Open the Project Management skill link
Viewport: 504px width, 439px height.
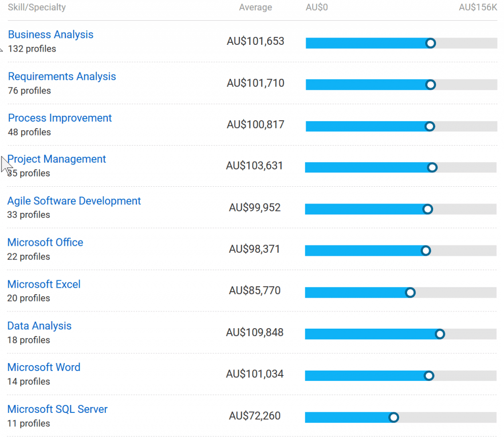pos(57,159)
